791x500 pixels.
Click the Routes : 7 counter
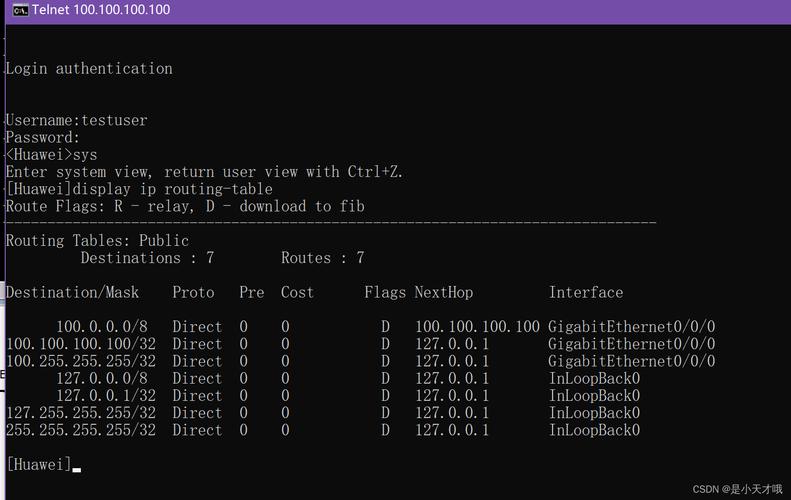click(x=322, y=258)
